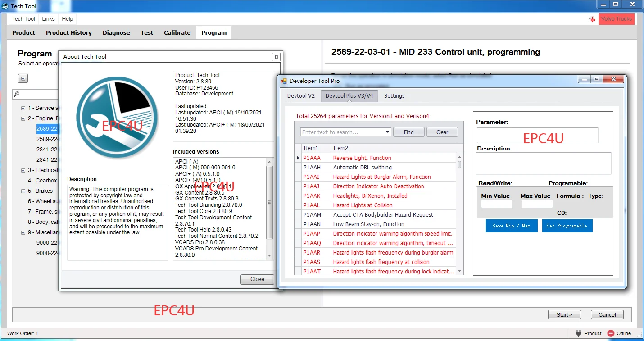Collapse the '2 - Engine' tree node
The image size is (644, 341).
(23, 118)
